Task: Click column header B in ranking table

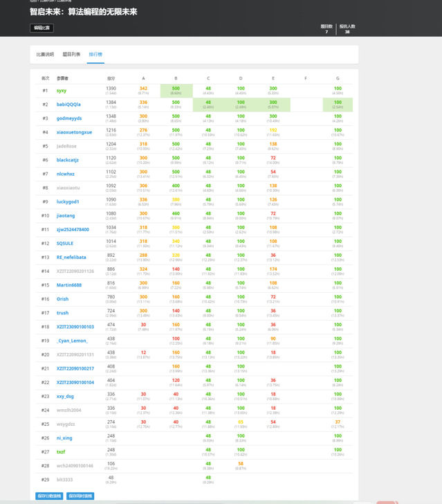Action: pos(176,78)
